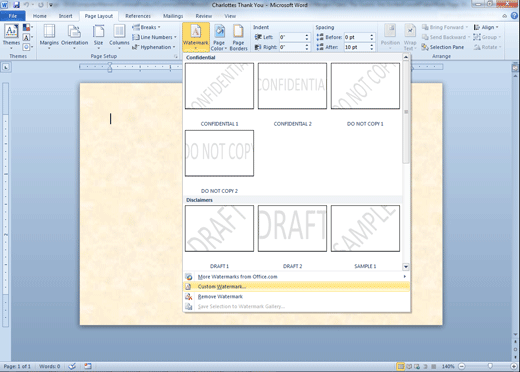
Task: Select the DO NOT COPY 1 watermark
Action: pyautogui.click(x=365, y=86)
